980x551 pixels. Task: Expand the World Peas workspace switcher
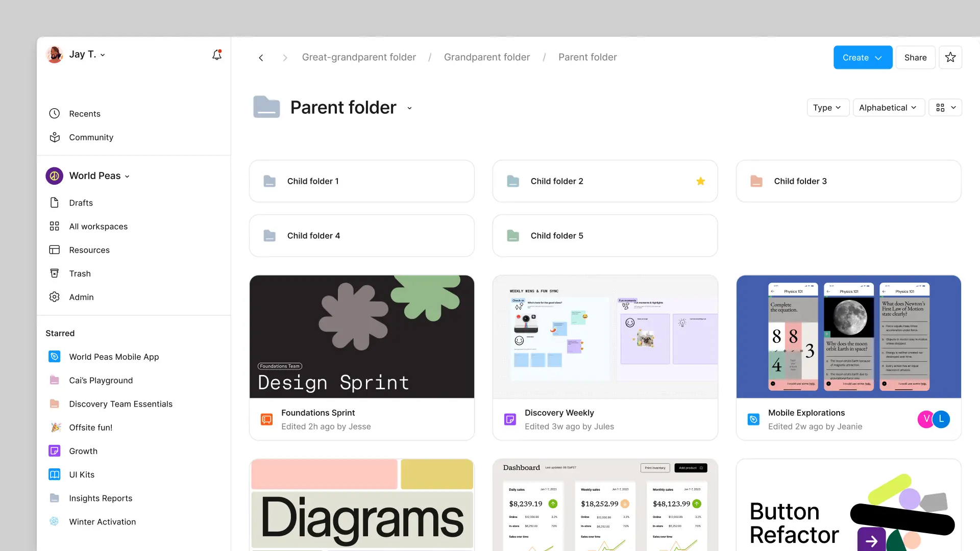pos(100,176)
